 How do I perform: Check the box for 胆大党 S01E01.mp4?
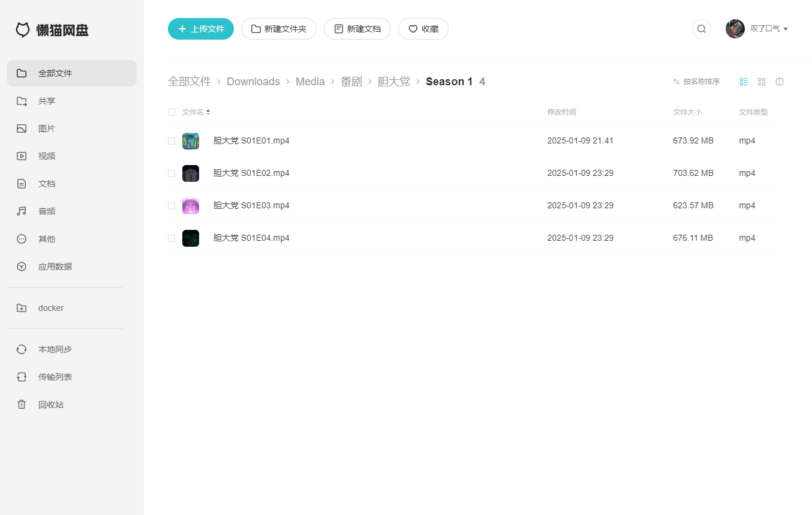[172, 141]
